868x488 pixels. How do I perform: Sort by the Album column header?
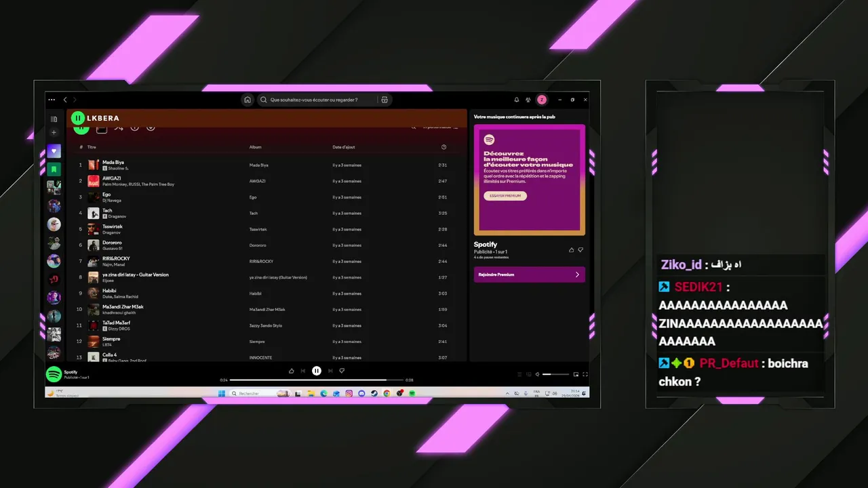click(x=255, y=147)
